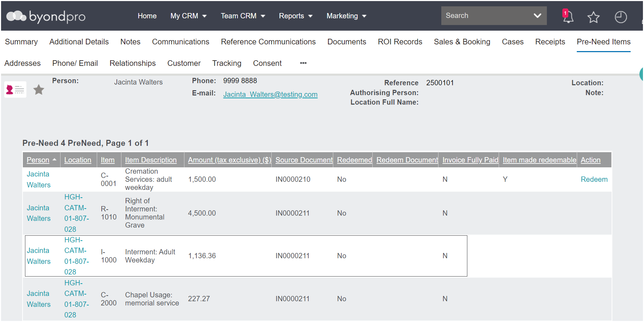Expand the Search dropdown chevron
The width and height of the screenshot is (644, 322).
(x=537, y=16)
